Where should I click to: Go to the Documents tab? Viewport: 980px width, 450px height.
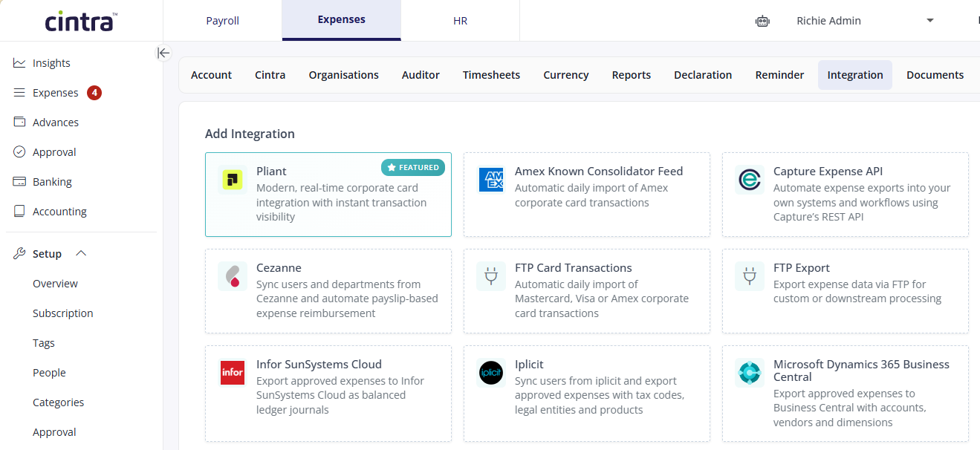(x=935, y=75)
